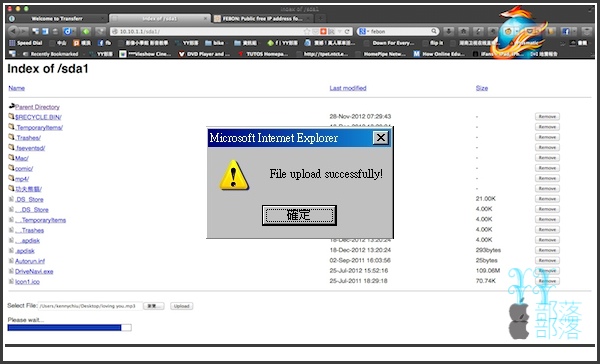
Task: Go to Home via the house icon
Action: [x=463, y=31]
